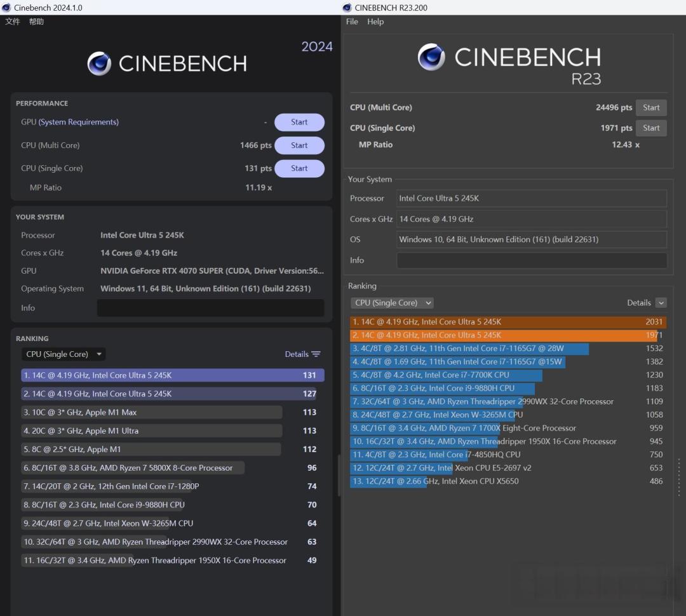The height and width of the screenshot is (616, 686).
Task: Open the Help menu in Cinebench R23
Action: [375, 22]
